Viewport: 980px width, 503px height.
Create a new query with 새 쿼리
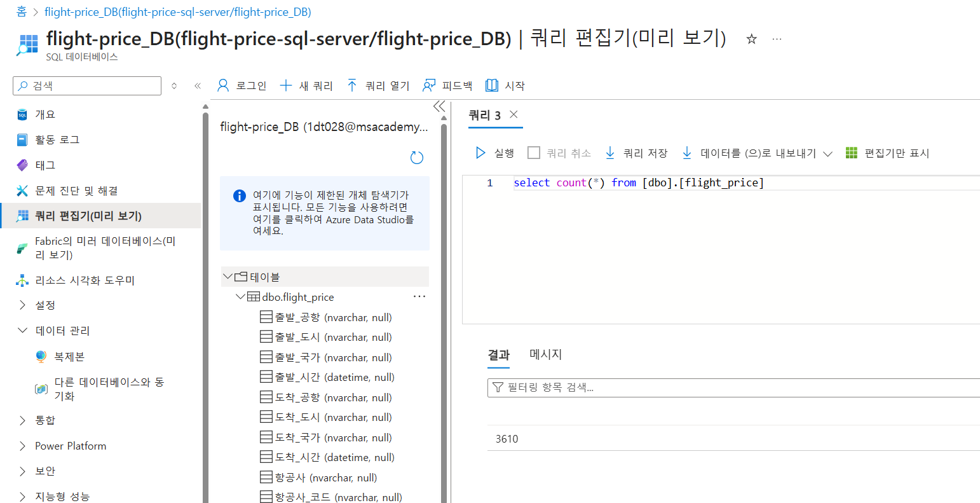306,86
